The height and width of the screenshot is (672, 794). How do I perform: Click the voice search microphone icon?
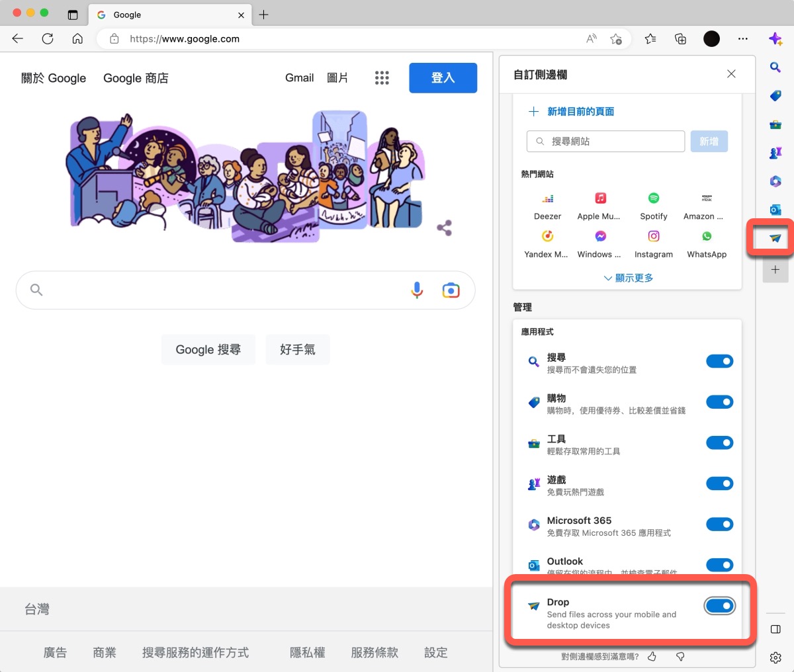[417, 290]
